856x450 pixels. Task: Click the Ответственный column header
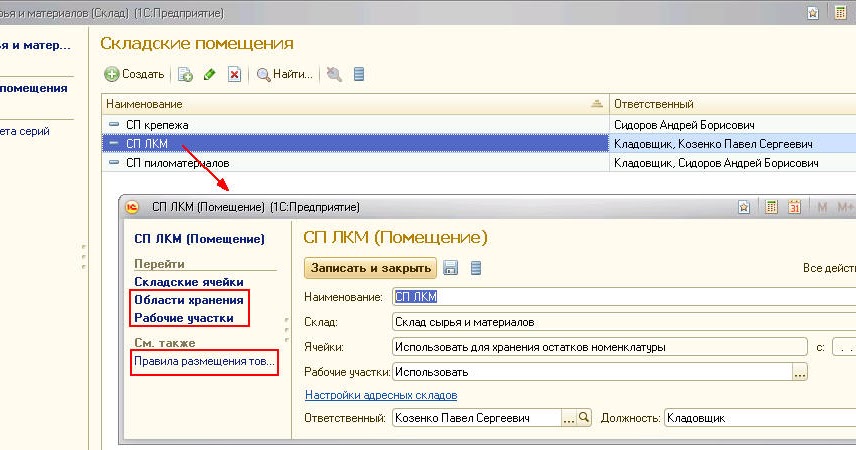click(x=732, y=104)
